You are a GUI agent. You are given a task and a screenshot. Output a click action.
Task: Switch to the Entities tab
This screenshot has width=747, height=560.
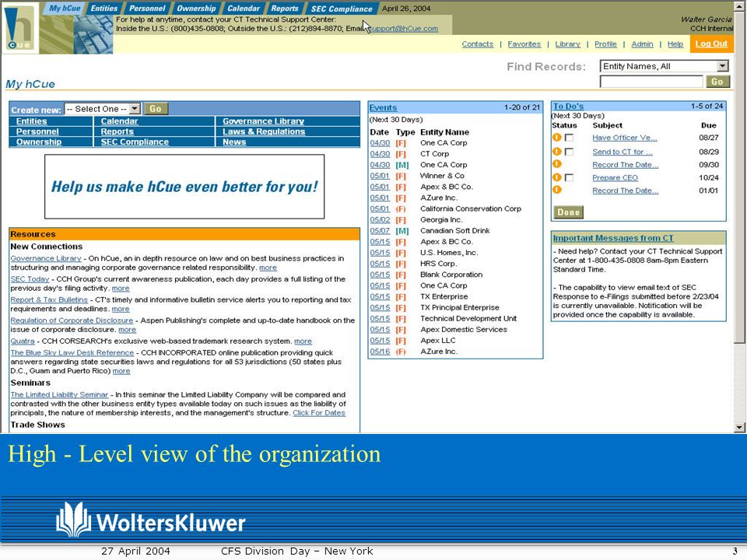pos(103,8)
